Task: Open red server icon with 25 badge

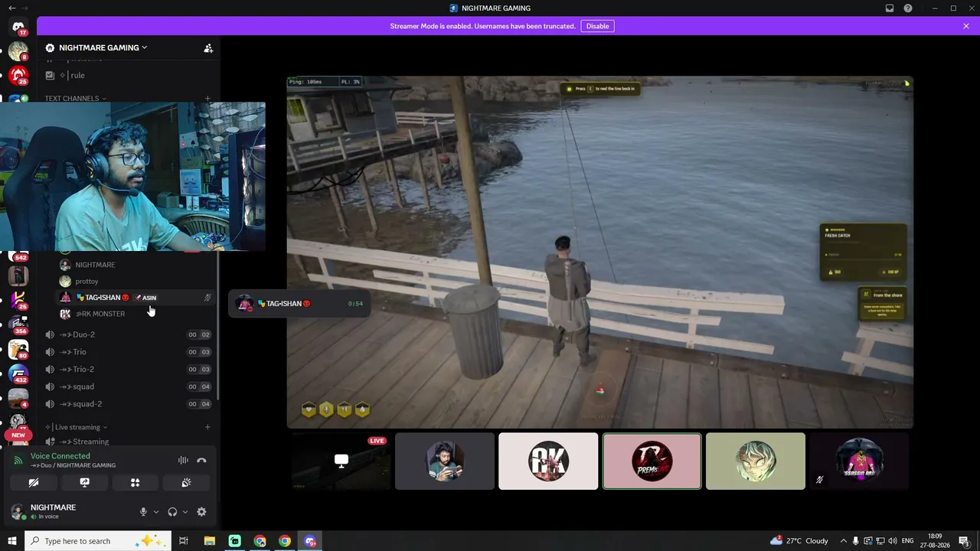Action: [18, 75]
